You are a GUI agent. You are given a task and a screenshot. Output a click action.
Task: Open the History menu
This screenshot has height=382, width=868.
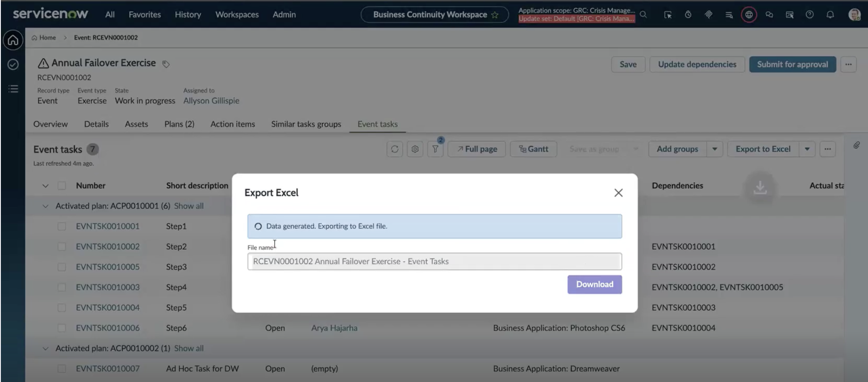pos(188,14)
